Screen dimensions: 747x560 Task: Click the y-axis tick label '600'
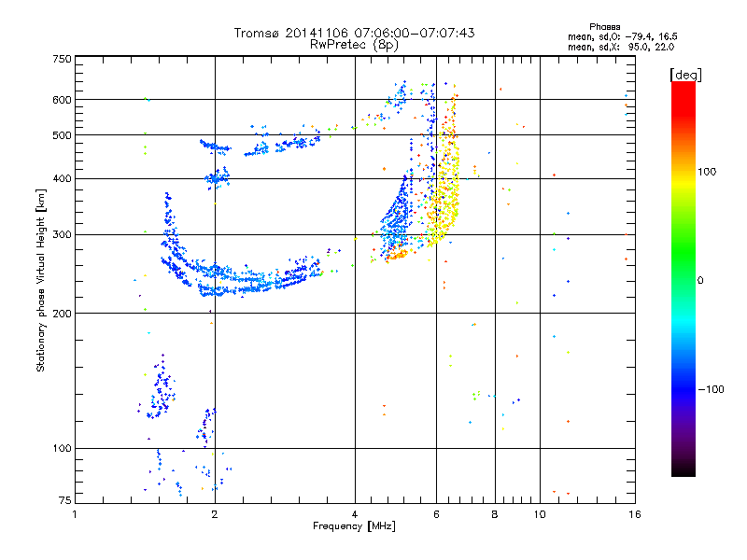(62, 100)
